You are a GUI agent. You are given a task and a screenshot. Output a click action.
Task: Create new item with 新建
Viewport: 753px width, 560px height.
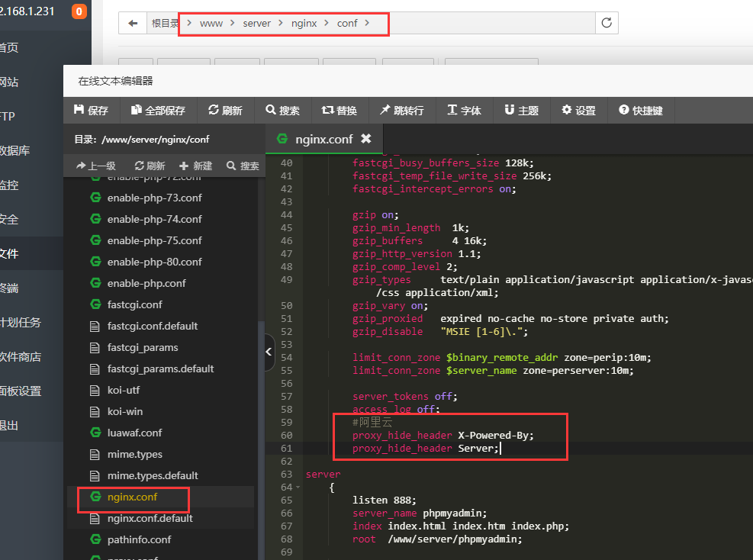196,166
